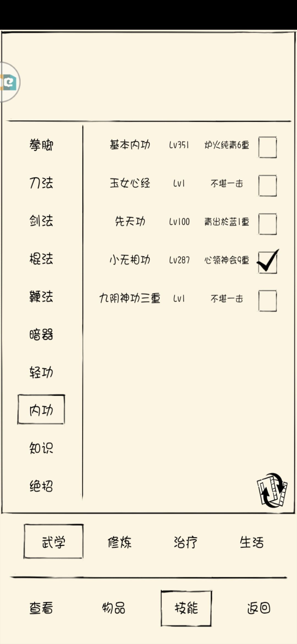This screenshot has width=297, height=644.
Task: Open the 治疗 tab
Action: pyautogui.click(x=186, y=542)
